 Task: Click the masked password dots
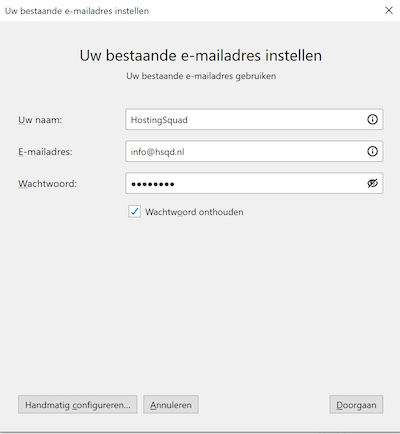pos(153,184)
